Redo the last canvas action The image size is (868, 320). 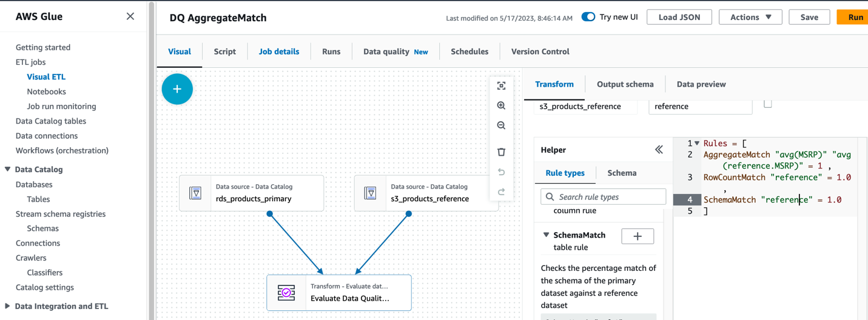(x=501, y=192)
